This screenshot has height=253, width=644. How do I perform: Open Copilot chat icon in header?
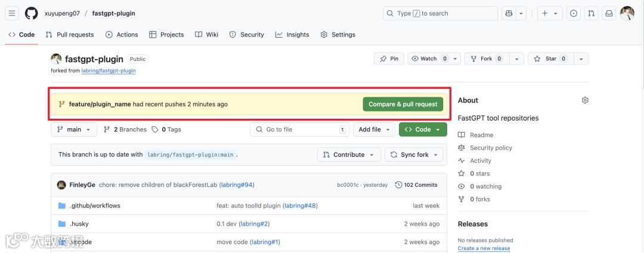(509, 13)
